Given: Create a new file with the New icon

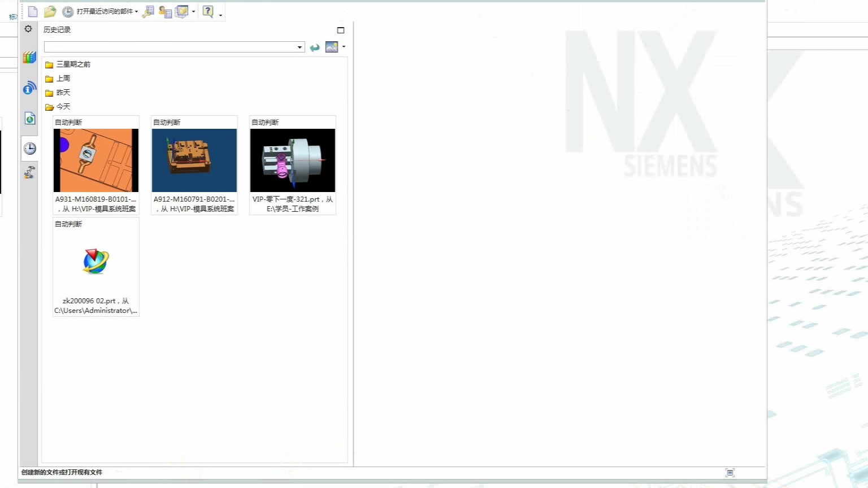Looking at the screenshot, I should (33, 11).
